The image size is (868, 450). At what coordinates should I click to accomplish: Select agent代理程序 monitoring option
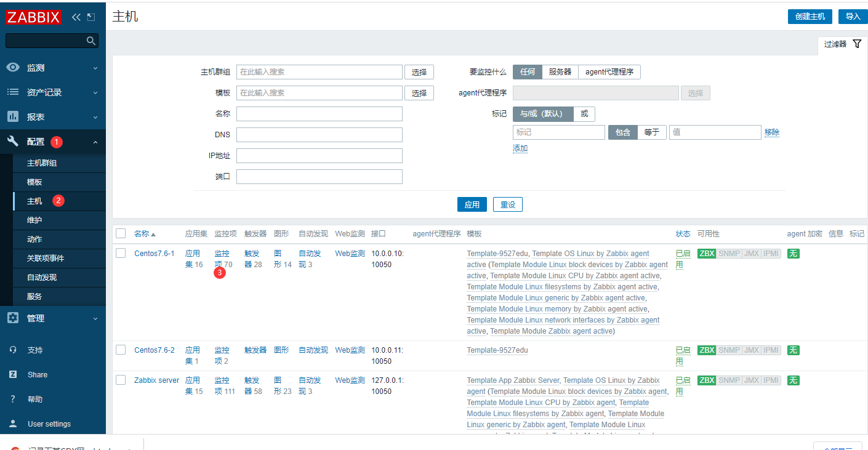point(609,72)
